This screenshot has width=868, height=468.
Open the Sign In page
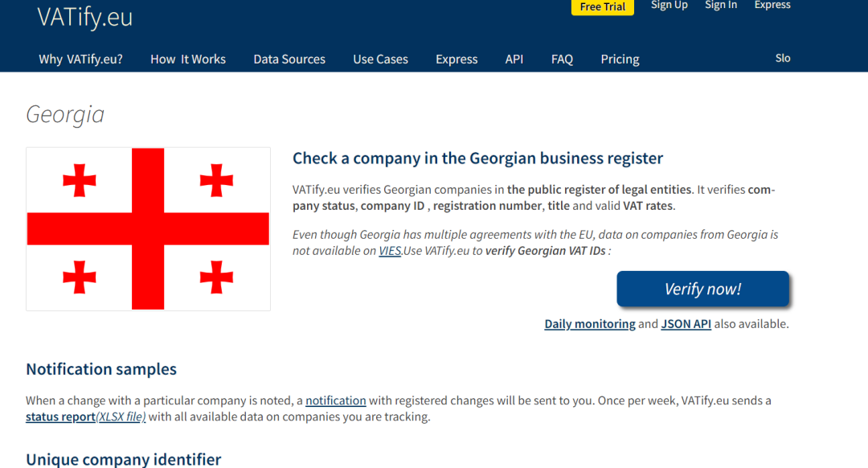click(x=720, y=6)
